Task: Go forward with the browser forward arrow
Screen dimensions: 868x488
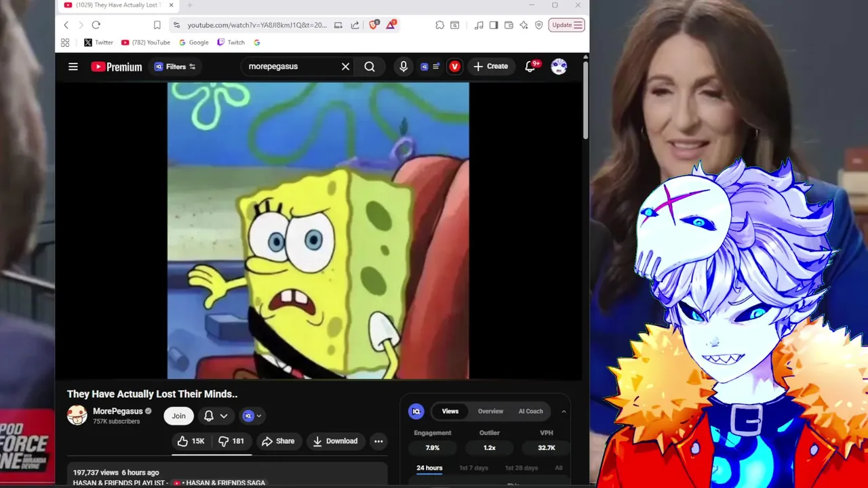Action: click(81, 25)
